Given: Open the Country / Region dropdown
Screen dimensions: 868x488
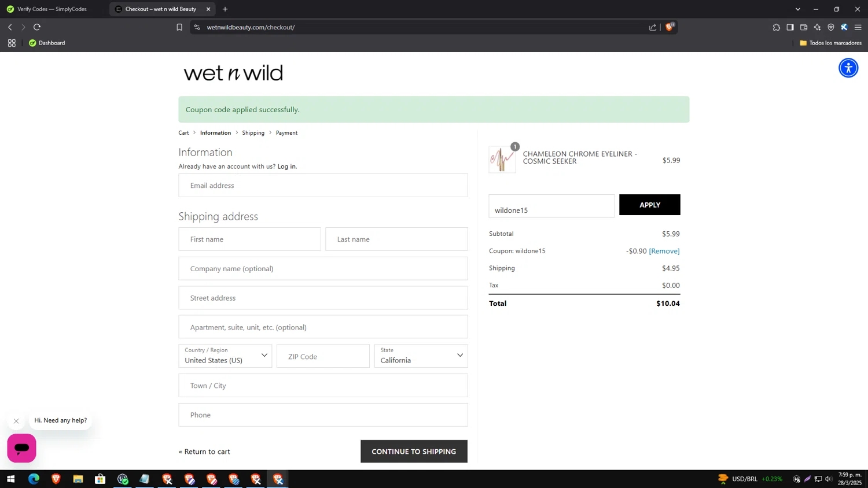Looking at the screenshot, I should click(225, 356).
